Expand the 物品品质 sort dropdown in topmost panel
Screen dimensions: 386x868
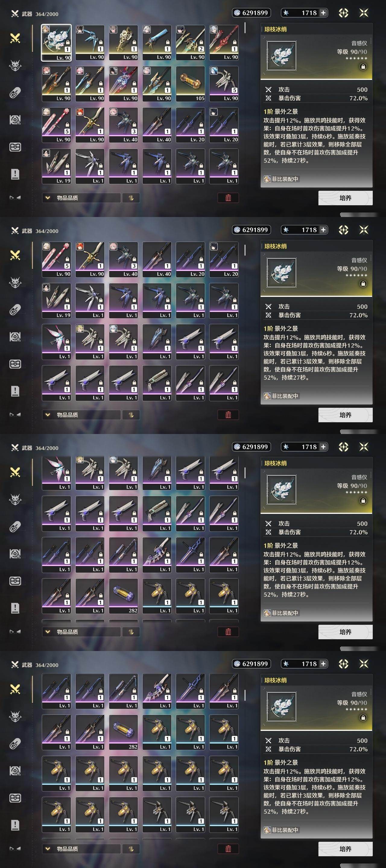(81, 198)
